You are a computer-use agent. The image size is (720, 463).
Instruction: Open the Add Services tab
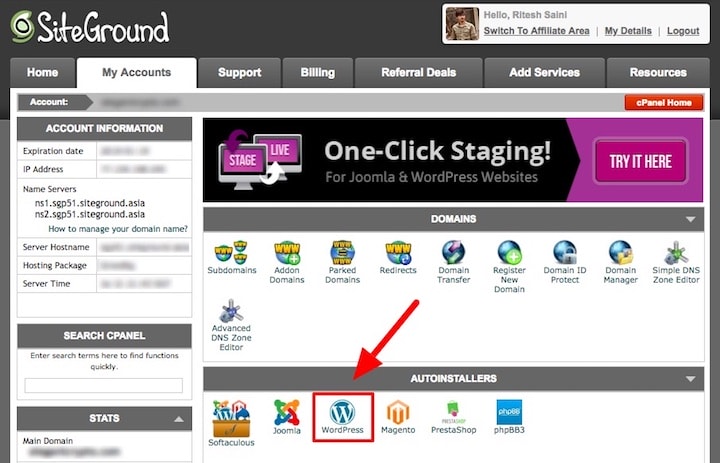point(545,73)
